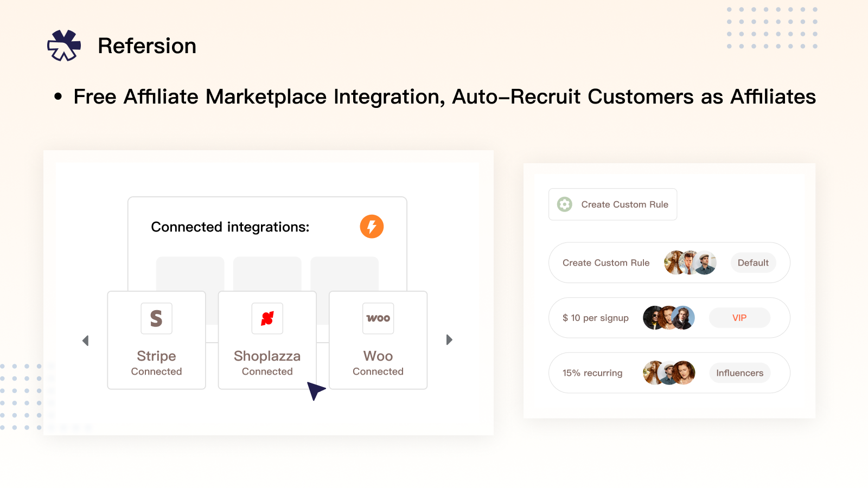The width and height of the screenshot is (868, 488).
Task: Show next integrations with right arrow
Action: [x=449, y=340]
